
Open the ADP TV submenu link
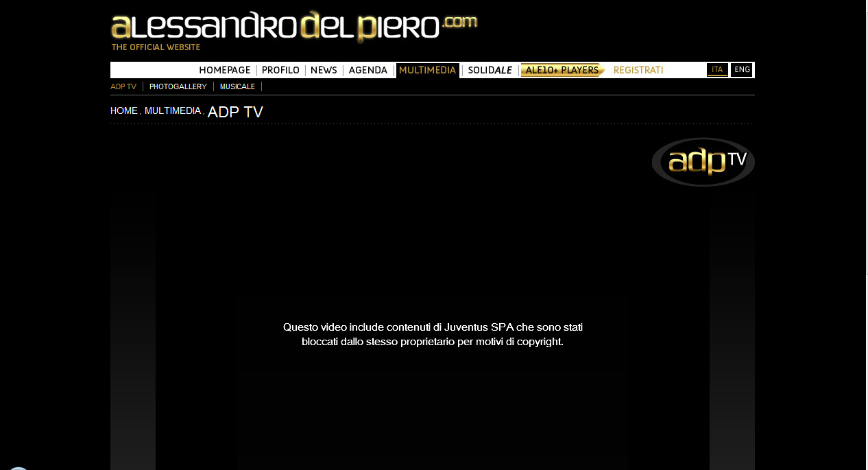tap(123, 86)
